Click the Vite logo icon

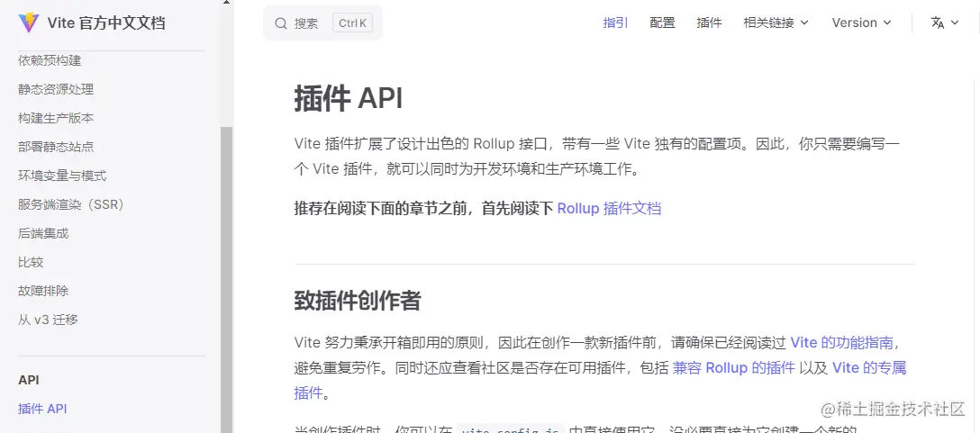tap(29, 23)
